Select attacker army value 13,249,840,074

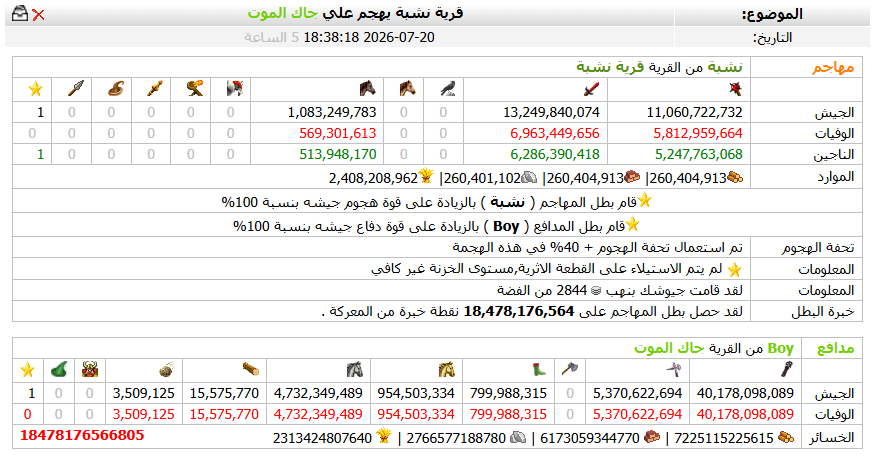coord(551,112)
